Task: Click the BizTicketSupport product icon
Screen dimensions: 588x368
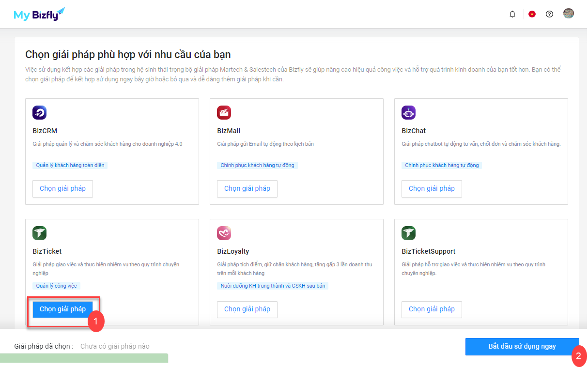Action: click(408, 233)
